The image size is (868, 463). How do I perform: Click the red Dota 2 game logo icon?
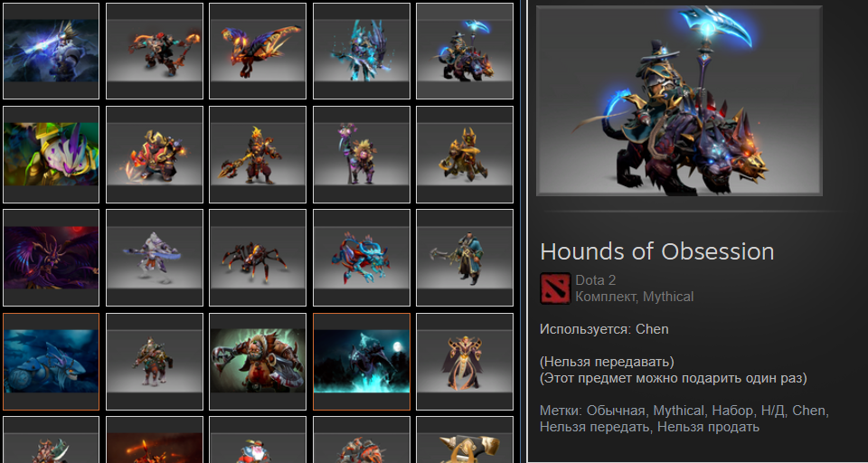555,288
